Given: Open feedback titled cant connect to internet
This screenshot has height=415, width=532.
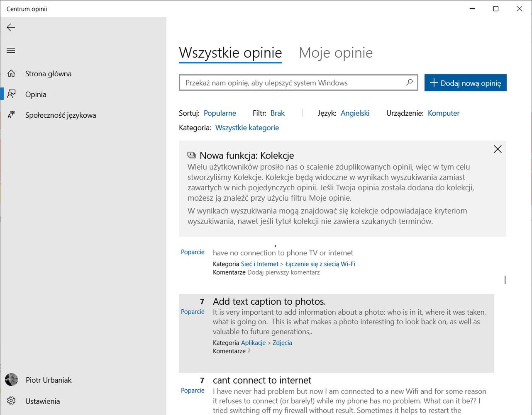Looking at the screenshot, I should pos(262,380).
